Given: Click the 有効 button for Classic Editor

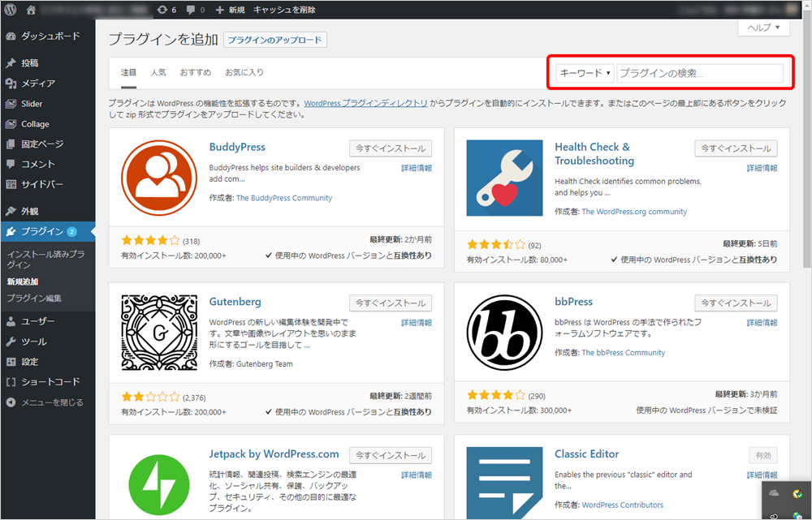Looking at the screenshot, I should (762, 455).
